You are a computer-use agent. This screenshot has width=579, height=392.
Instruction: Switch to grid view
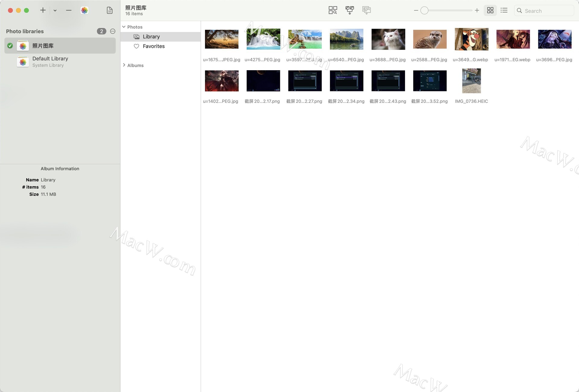coord(490,11)
